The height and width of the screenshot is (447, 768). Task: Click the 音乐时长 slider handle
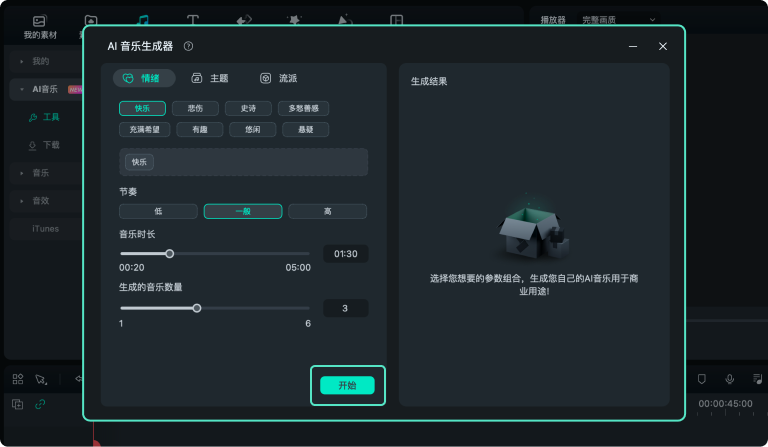point(169,254)
